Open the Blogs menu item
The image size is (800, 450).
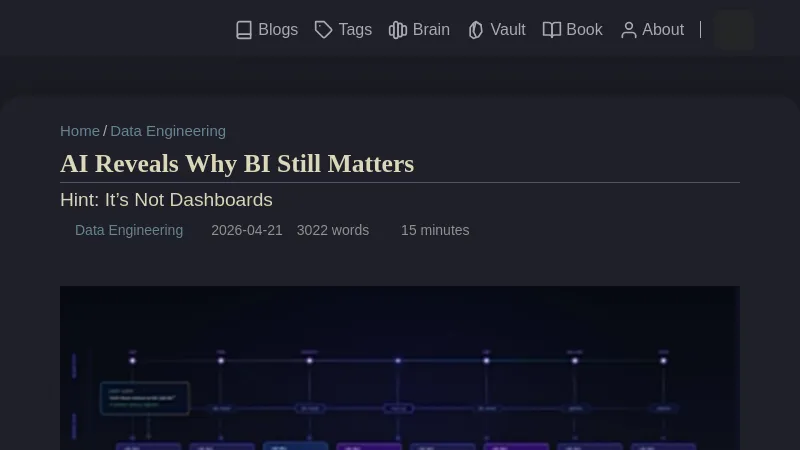278,30
